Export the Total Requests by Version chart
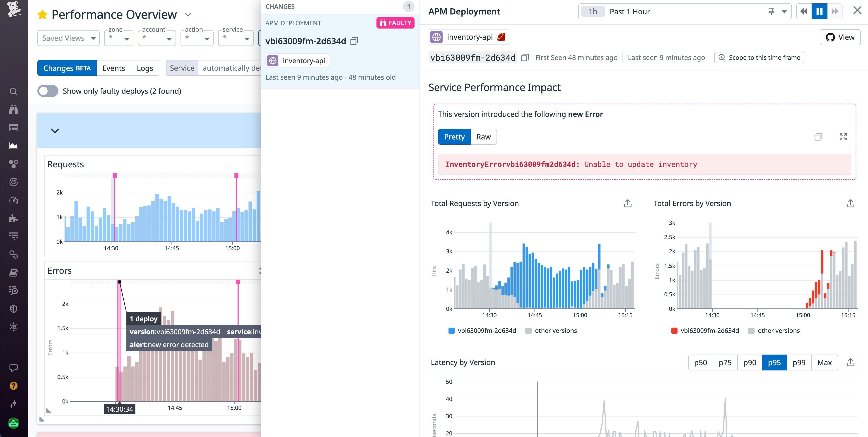Image resolution: width=868 pixels, height=437 pixels. pyautogui.click(x=627, y=203)
